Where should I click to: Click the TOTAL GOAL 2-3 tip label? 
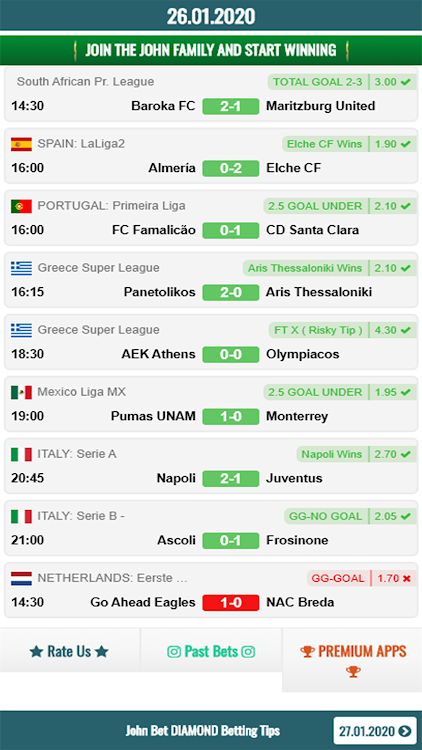[318, 82]
